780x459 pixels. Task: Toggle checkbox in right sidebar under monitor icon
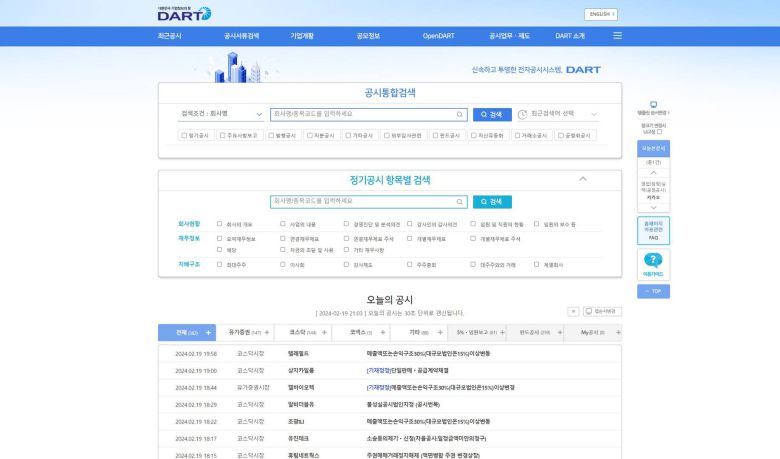660,132
